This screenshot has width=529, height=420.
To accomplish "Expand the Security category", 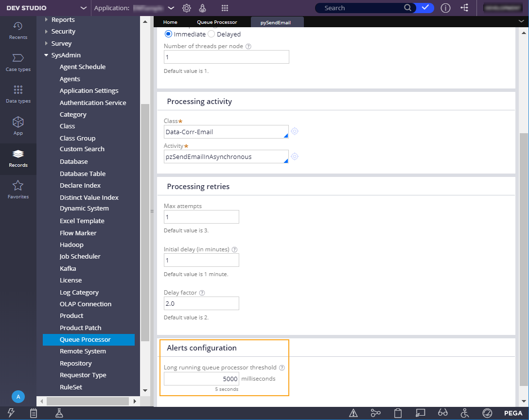I will click(x=46, y=32).
